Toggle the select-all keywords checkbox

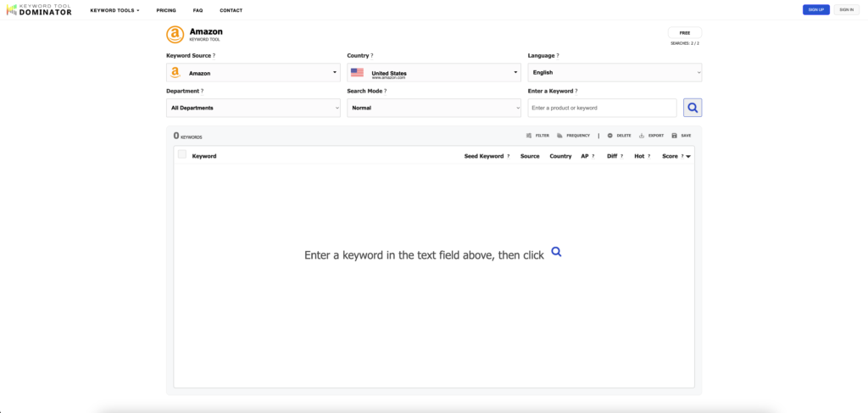pyautogui.click(x=182, y=154)
